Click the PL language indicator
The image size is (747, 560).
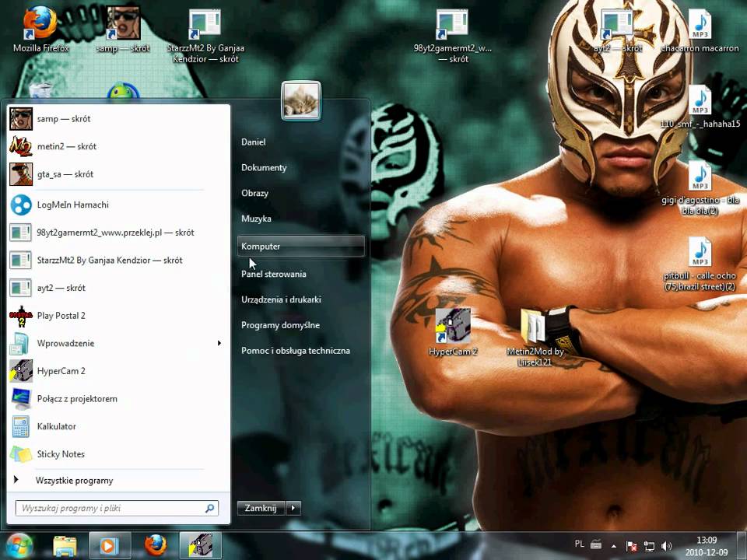579,544
